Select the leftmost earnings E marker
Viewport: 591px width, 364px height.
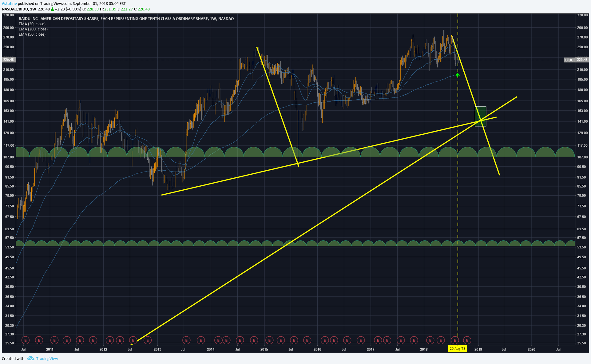click(x=26, y=340)
